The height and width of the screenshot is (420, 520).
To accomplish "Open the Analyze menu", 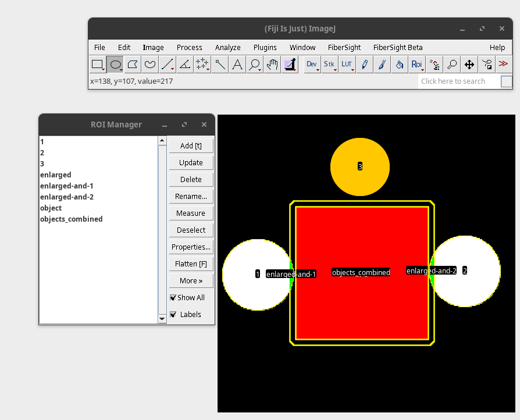I will [227, 47].
